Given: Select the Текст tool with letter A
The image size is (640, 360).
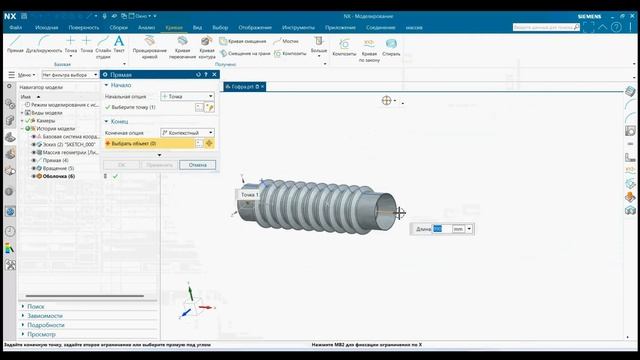Looking at the screenshot, I should click(x=119, y=44).
